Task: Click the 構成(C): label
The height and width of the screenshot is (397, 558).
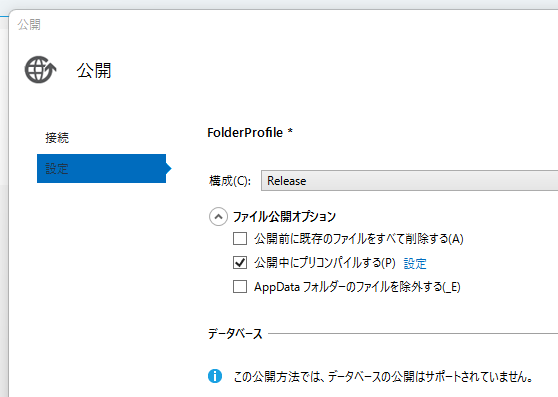Action: tap(230, 181)
